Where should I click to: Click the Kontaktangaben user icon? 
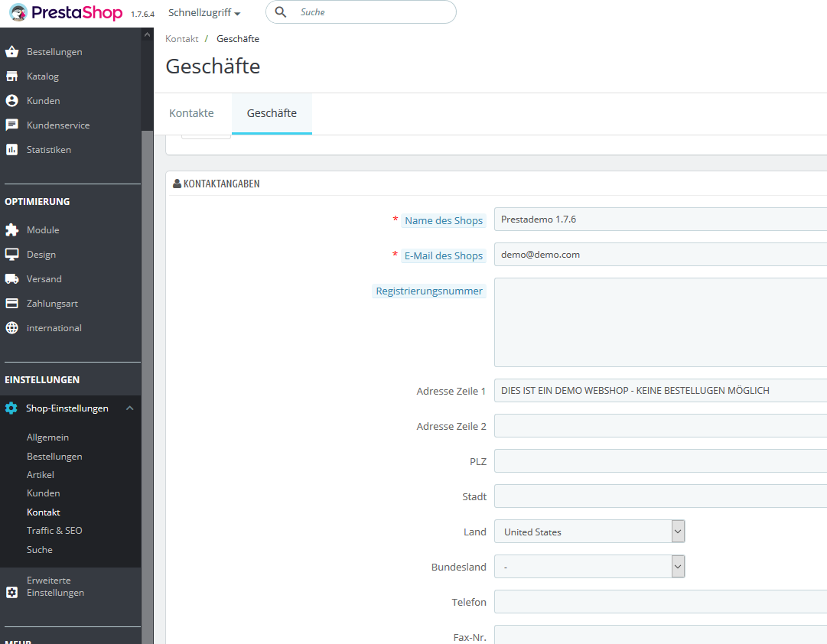click(177, 184)
